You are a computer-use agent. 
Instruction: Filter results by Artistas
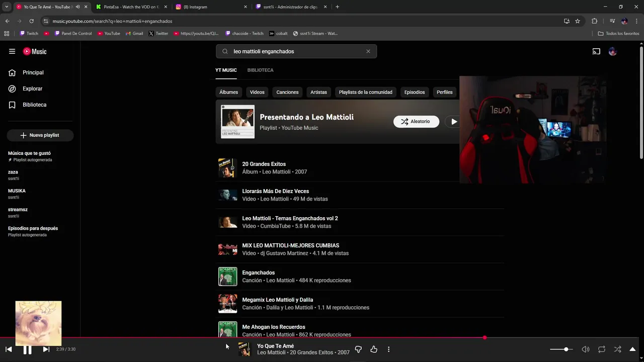pyautogui.click(x=318, y=92)
